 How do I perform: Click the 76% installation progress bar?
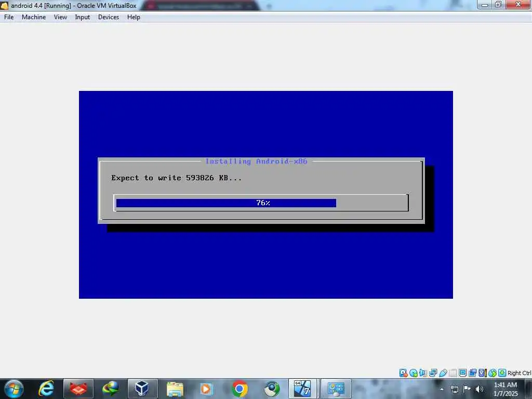coord(261,203)
